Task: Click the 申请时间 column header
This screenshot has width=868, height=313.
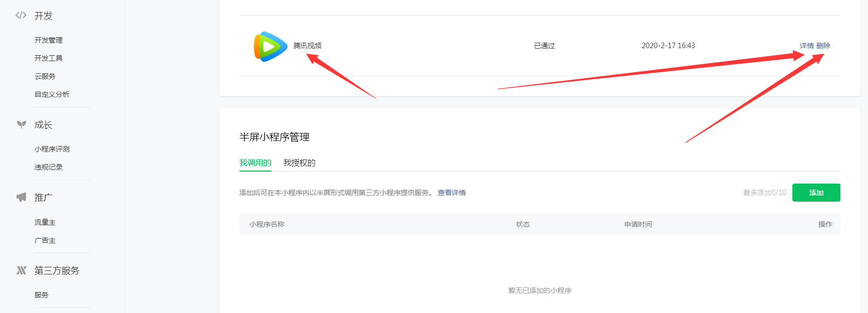Action: coord(638,224)
